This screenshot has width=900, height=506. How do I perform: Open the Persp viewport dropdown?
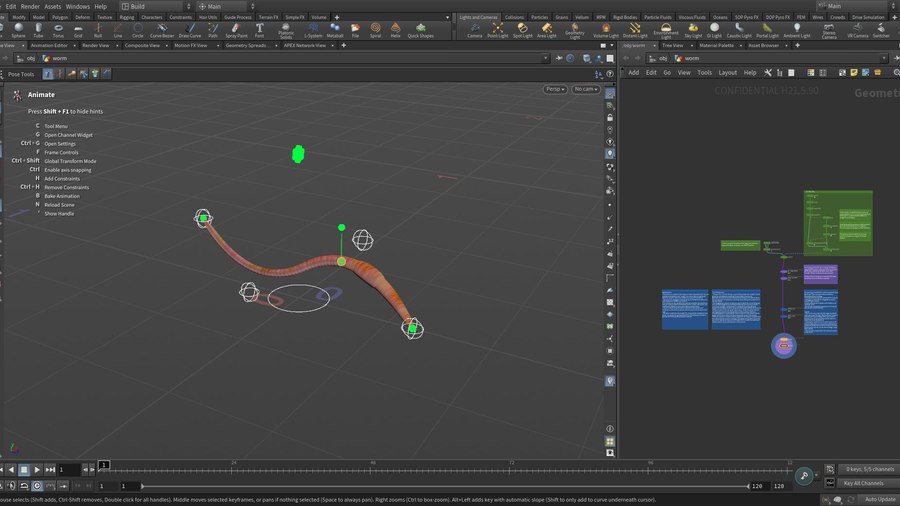555,89
